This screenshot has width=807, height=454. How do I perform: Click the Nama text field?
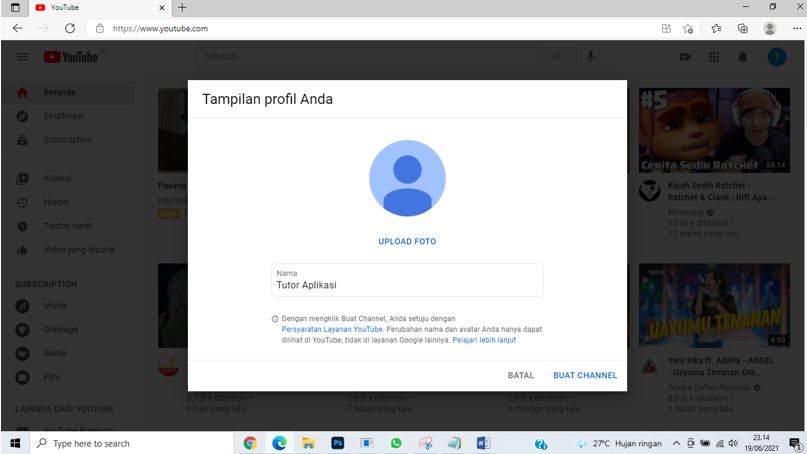click(x=407, y=285)
